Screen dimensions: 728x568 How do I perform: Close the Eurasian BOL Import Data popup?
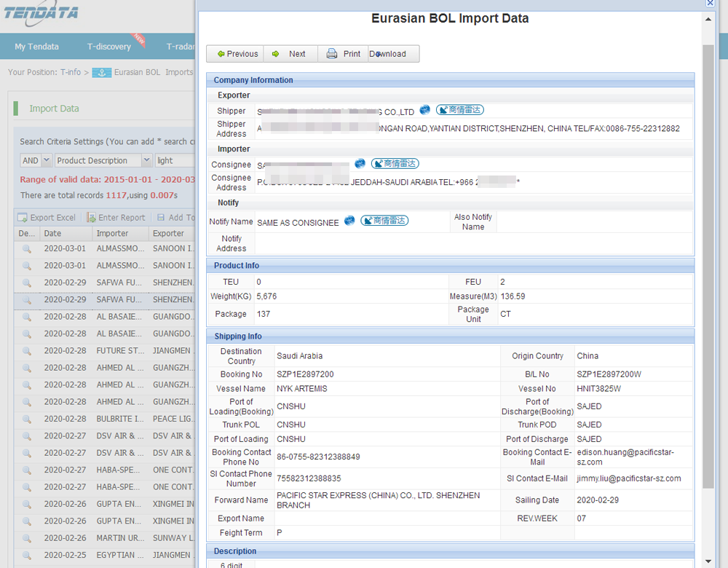710,4
